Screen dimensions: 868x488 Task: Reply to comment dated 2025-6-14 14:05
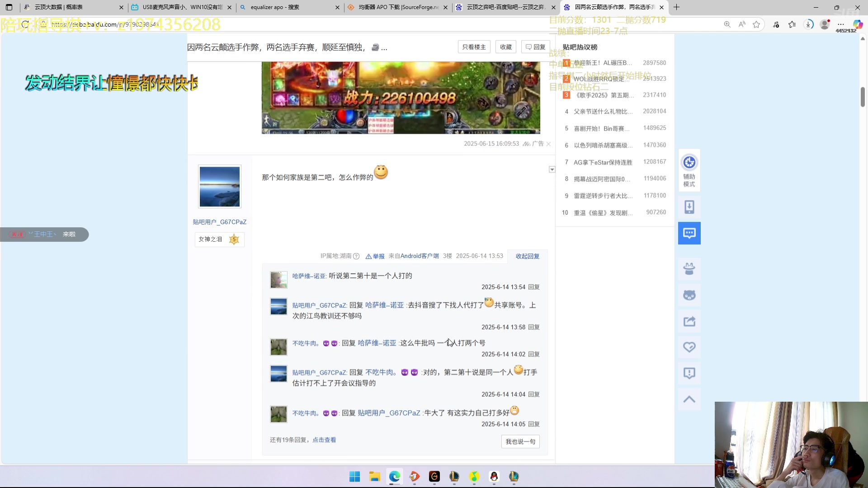[x=534, y=424]
